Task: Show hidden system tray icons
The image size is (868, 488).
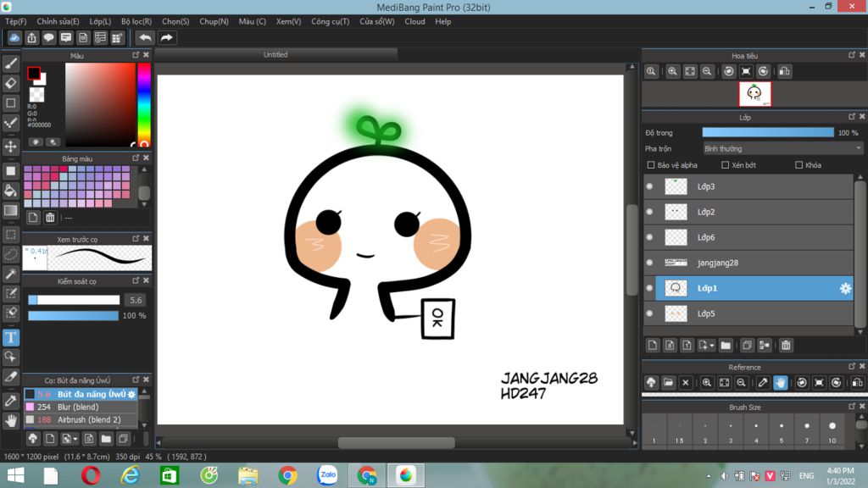Action: pos(709,476)
